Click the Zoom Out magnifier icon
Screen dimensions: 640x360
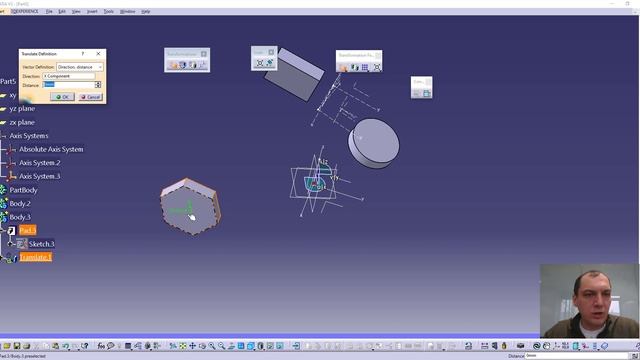pos(222,346)
